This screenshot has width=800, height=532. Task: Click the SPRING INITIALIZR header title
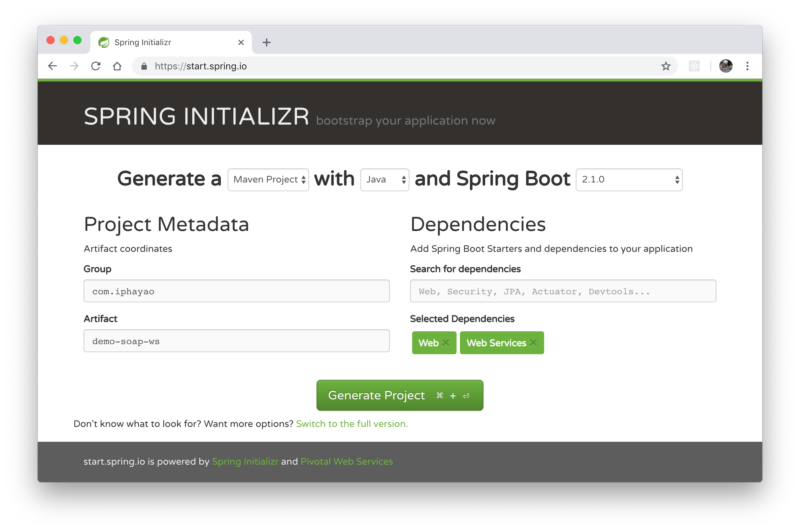pyautogui.click(x=196, y=117)
